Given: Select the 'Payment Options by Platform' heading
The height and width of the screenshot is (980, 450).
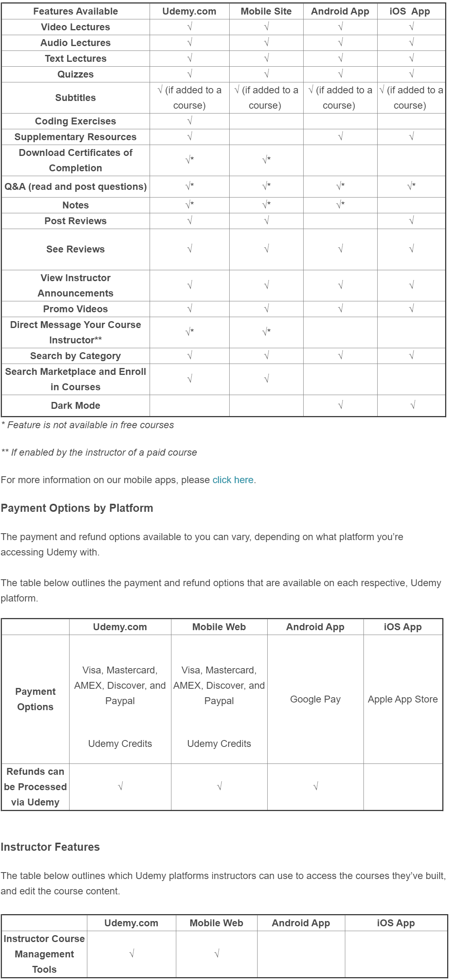Looking at the screenshot, I should pyautogui.click(x=77, y=508).
